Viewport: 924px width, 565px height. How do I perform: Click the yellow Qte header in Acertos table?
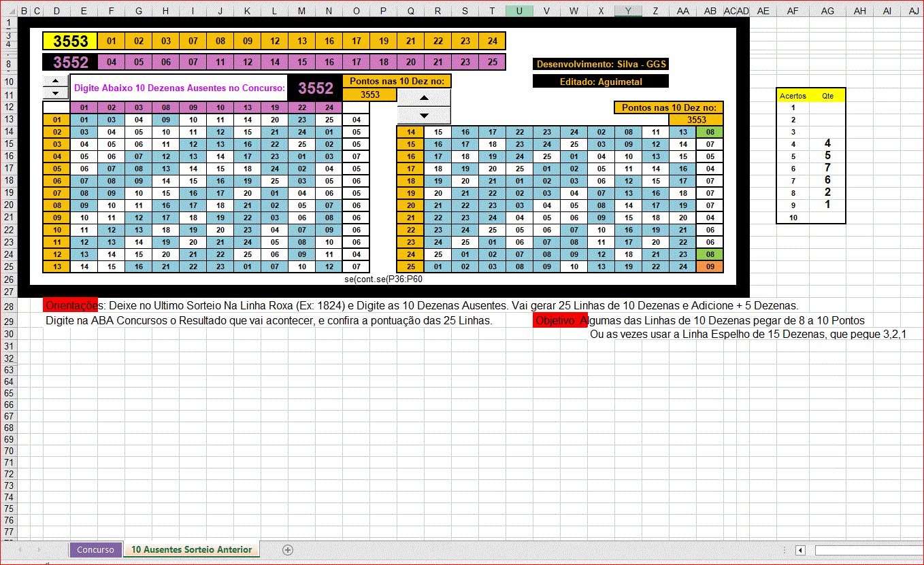(827, 96)
